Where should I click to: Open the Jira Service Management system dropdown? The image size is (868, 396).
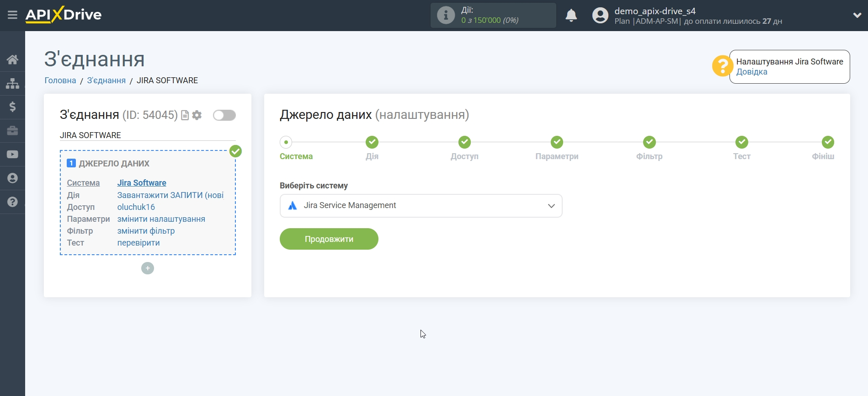tap(421, 206)
